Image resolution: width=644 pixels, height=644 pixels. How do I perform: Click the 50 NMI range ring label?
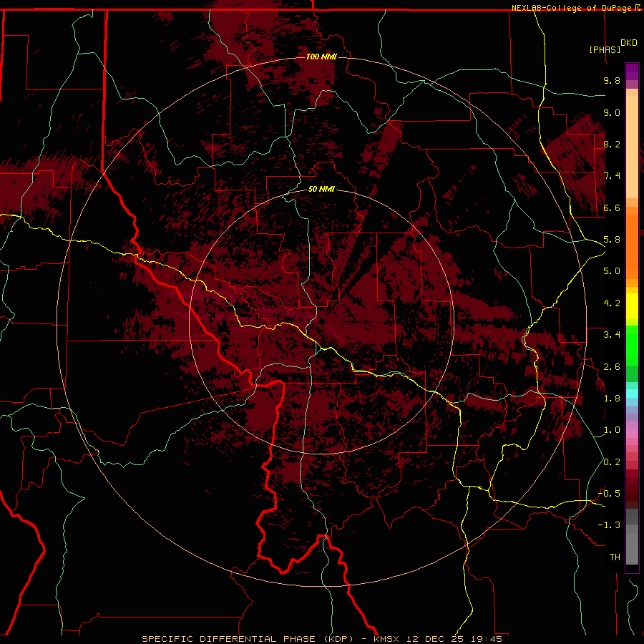click(321, 190)
